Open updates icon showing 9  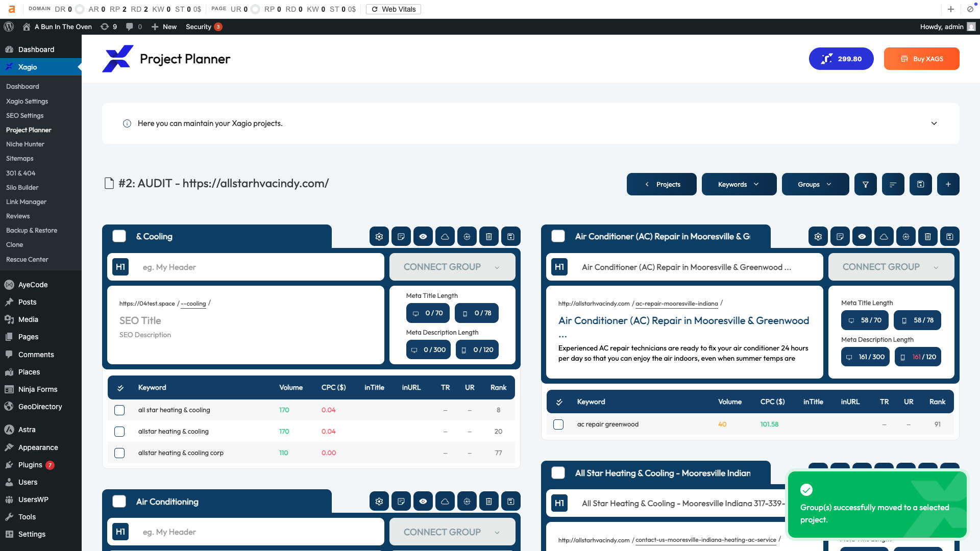(108, 27)
